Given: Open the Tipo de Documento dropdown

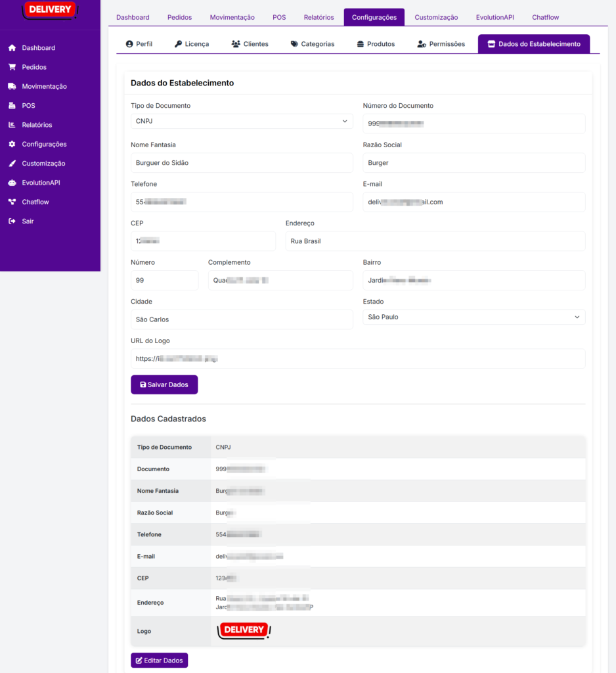Looking at the screenshot, I should (240, 121).
